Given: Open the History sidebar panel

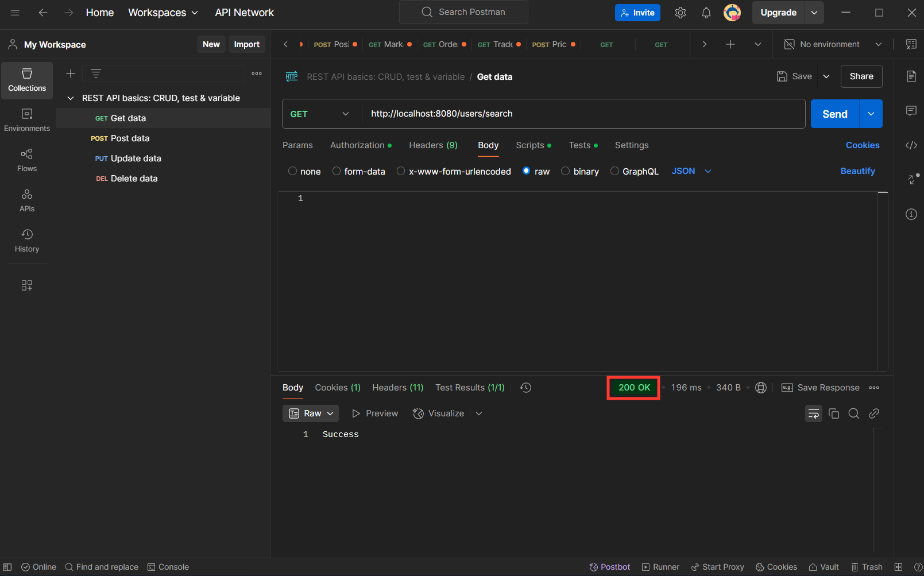Looking at the screenshot, I should 27,241.
